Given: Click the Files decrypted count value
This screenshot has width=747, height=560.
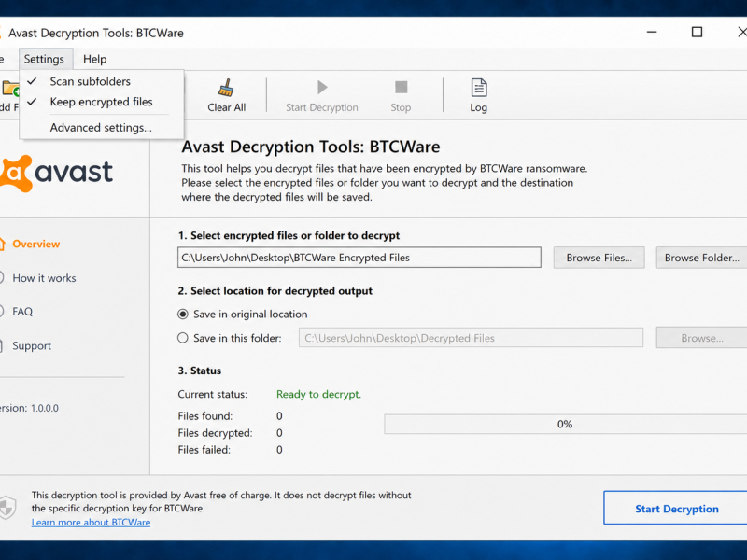Looking at the screenshot, I should pyautogui.click(x=279, y=433).
